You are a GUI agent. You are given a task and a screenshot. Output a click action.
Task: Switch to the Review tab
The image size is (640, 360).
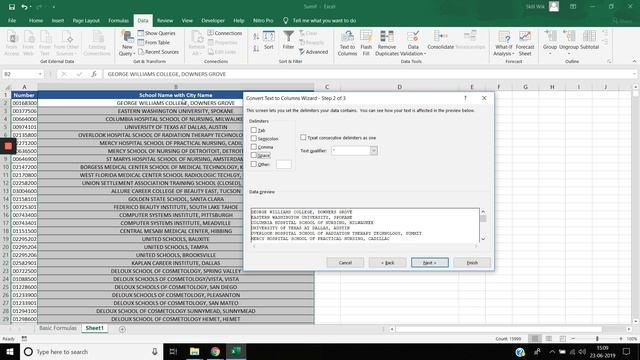click(x=165, y=20)
